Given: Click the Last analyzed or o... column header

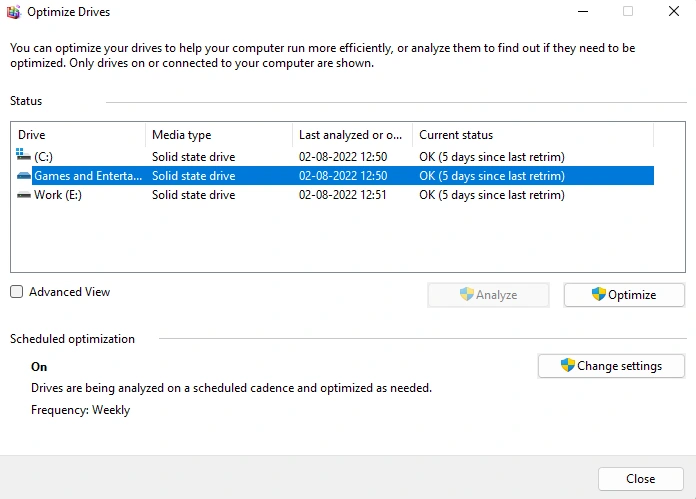Looking at the screenshot, I should pos(352,135).
